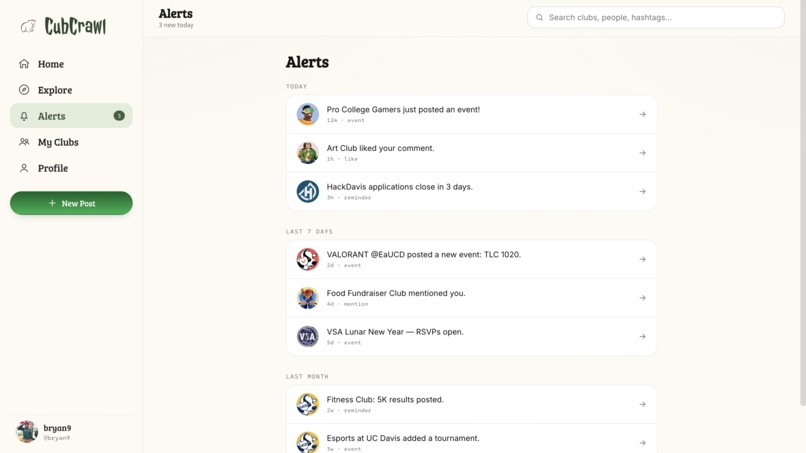The image size is (806, 453).
Task: Open arrow for Esports at UC Davis alert
Action: click(x=642, y=443)
